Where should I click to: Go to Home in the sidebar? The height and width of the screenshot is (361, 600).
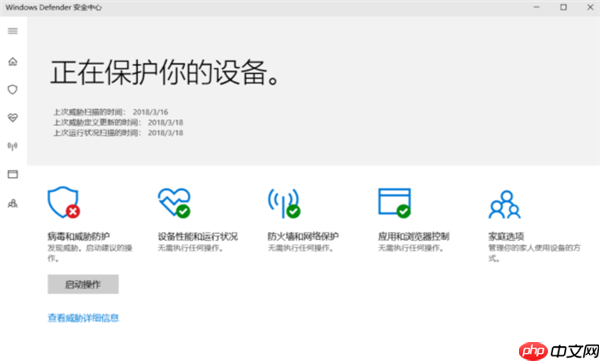coord(13,61)
